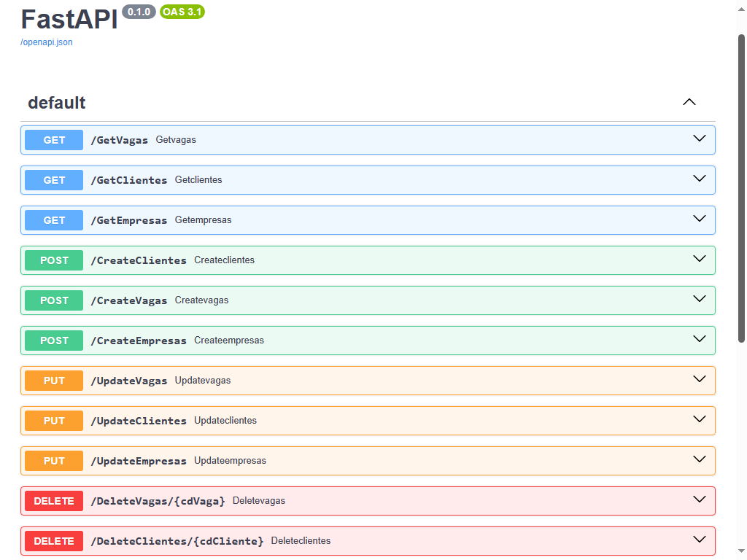Select the /UpdateClientes path text
The height and width of the screenshot is (560, 747).
[x=138, y=421]
